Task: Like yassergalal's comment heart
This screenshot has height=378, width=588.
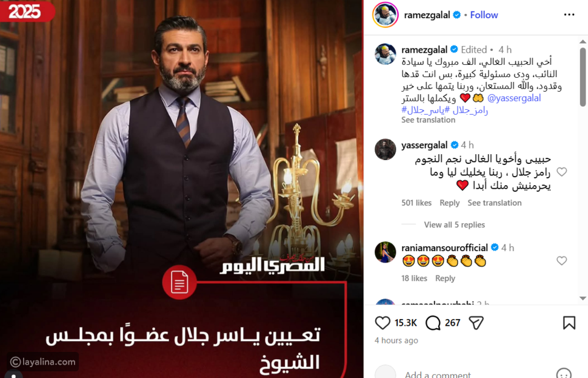Action: [561, 172]
